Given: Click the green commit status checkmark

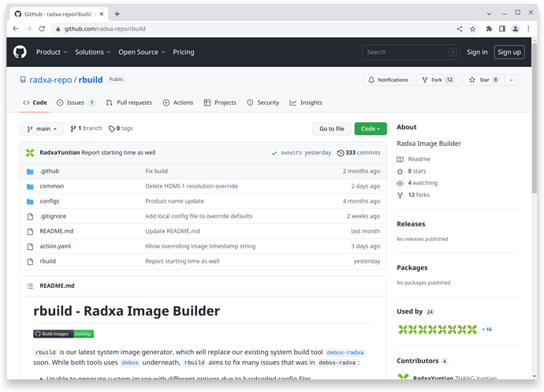Looking at the screenshot, I should (x=274, y=153).
